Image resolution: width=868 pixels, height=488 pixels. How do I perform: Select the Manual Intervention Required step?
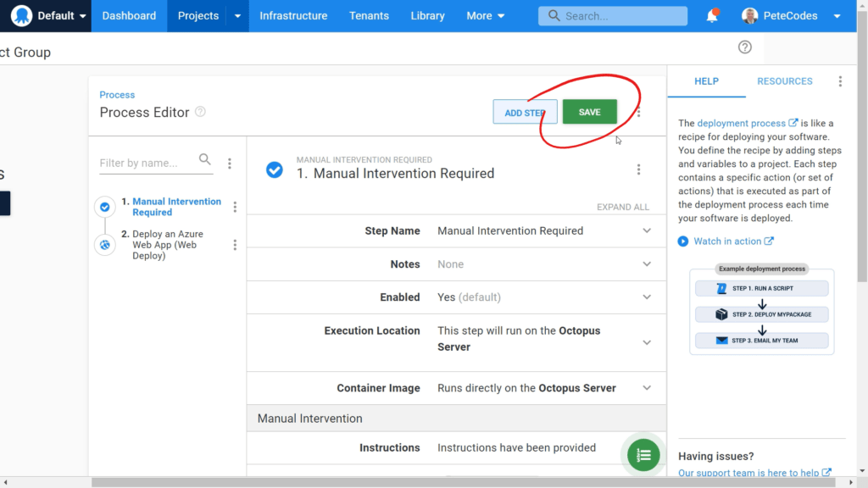tap(176, 207)
